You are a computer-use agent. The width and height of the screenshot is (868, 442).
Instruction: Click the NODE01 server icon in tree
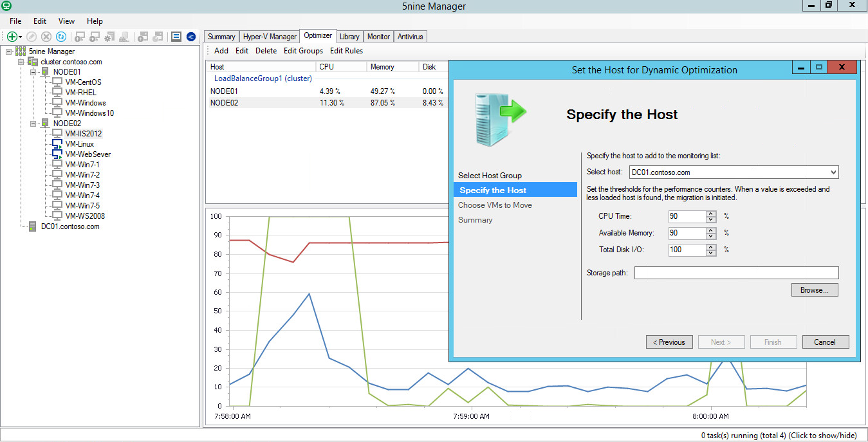pyautogui.click(x=46, y=72)
